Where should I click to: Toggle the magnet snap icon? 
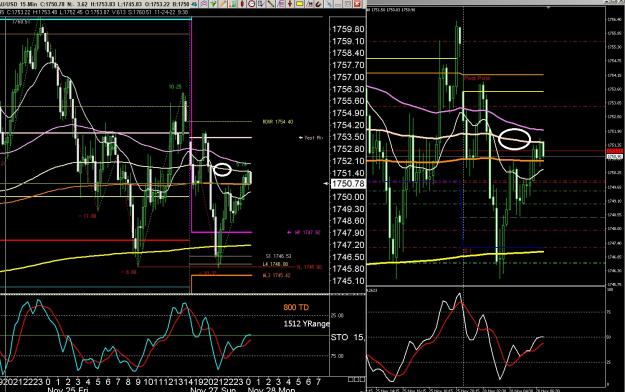[x=318, y=4]
